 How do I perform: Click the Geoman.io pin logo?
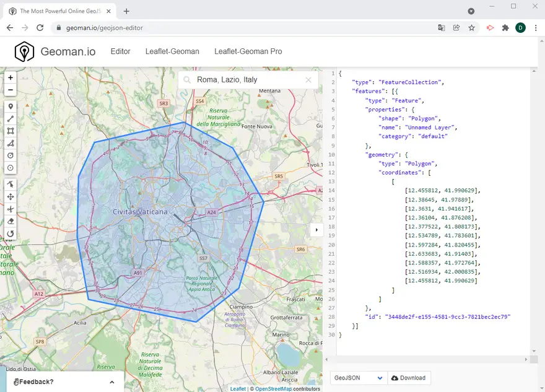[x=24, y=51]
